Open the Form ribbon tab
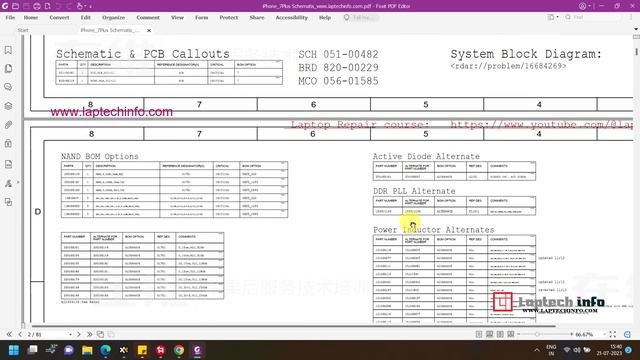The height and width of the screenshot is (360, 640). point(201,18)
